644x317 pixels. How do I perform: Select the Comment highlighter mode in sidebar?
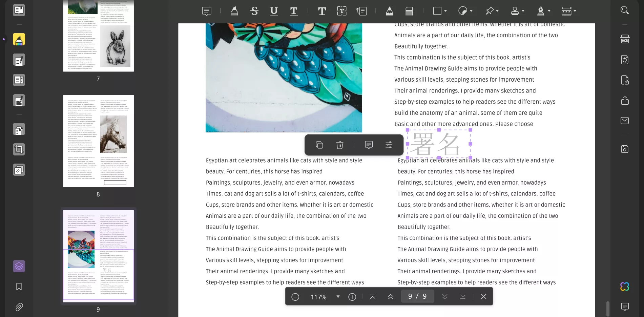pos(19,40)
